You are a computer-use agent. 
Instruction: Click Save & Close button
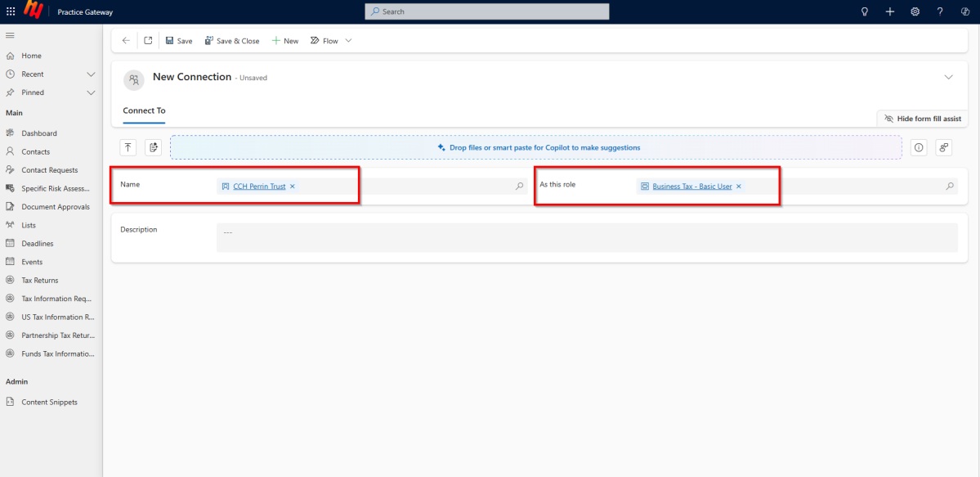pos(232,41)
